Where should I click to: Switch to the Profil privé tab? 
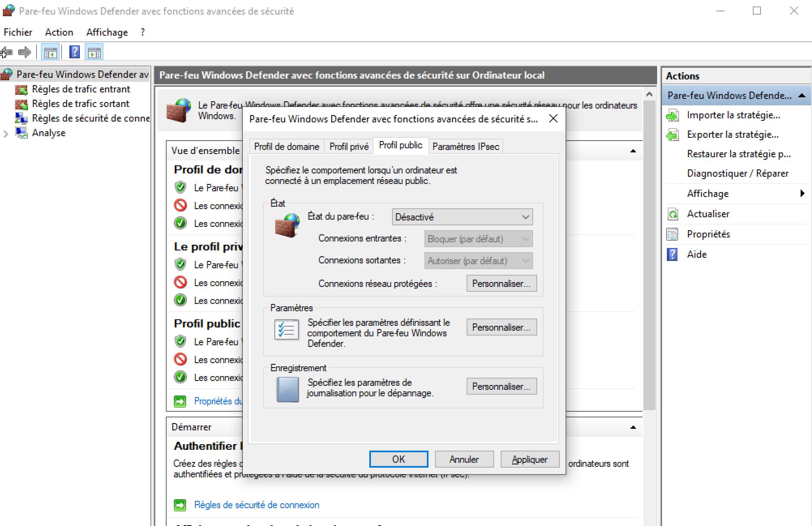coord(349,147)
